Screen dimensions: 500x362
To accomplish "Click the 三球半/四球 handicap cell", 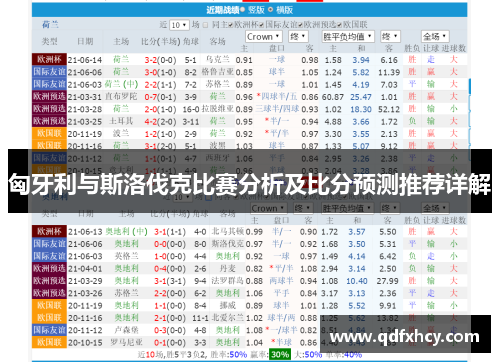I will point(276,109).
